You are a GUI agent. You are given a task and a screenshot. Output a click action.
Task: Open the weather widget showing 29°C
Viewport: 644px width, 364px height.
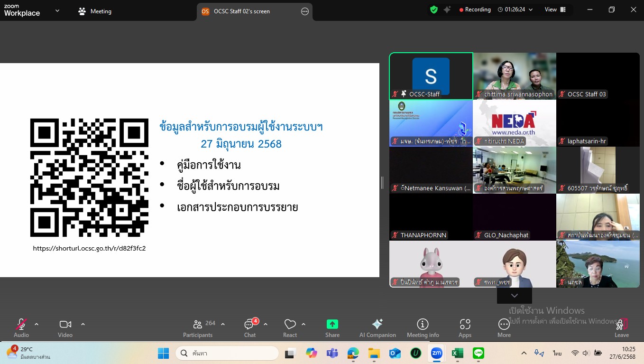coord(28,353)
